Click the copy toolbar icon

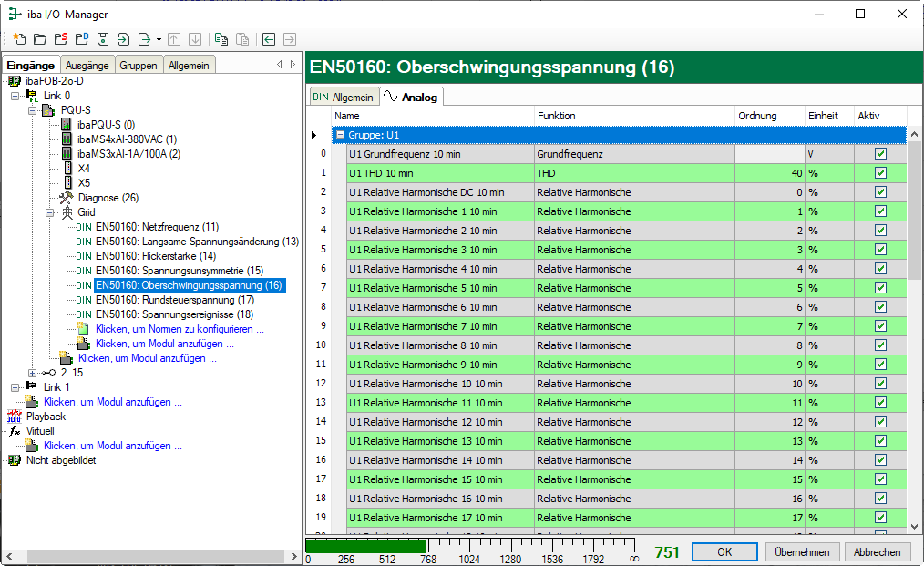tap(221, 39)
